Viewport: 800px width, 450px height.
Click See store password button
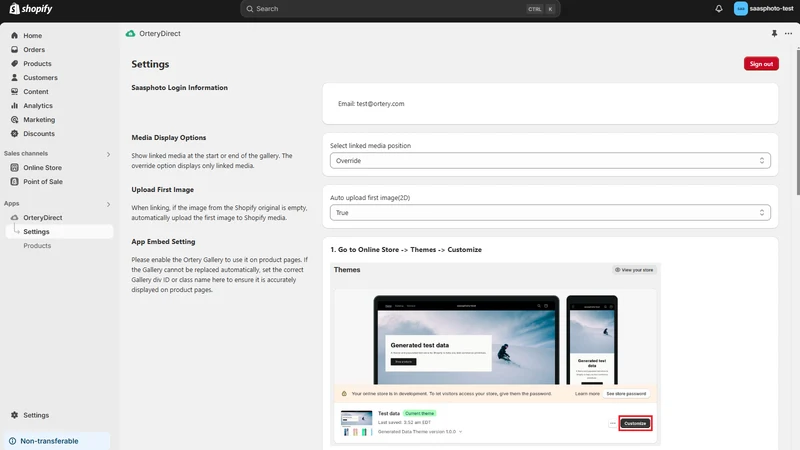pyautogui.click(x=626, y=394)
